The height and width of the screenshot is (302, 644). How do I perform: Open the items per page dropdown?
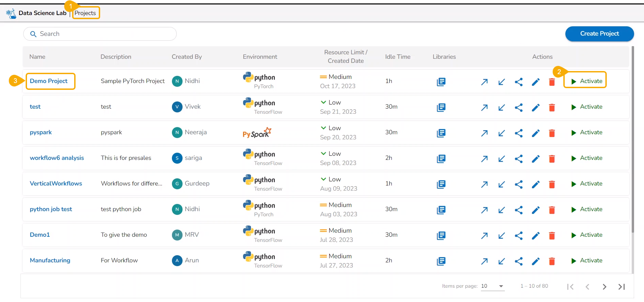tap(492, 286)
